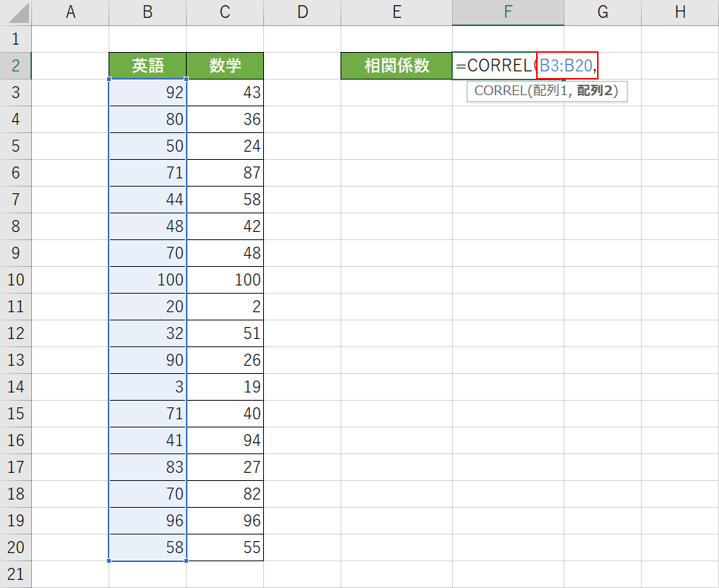719x588 pixels.
Task: Click the select-all corner button
Action: [x=16, y=11]
